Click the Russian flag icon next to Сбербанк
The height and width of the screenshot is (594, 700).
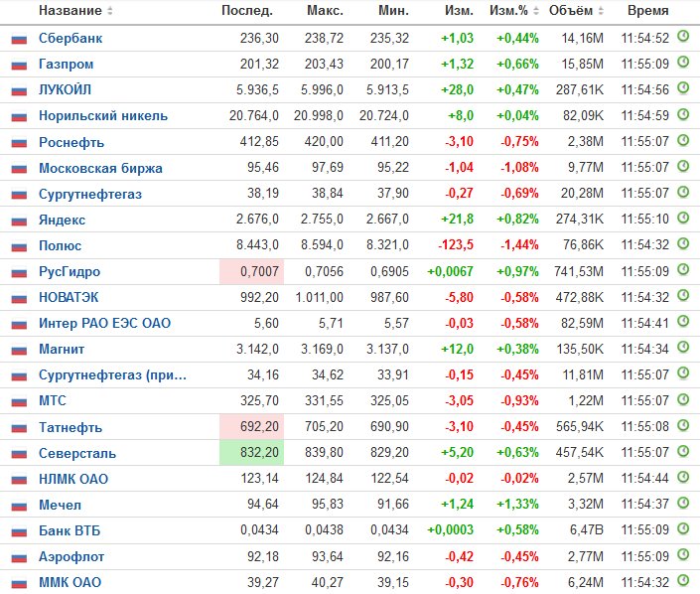pos(19,40)
